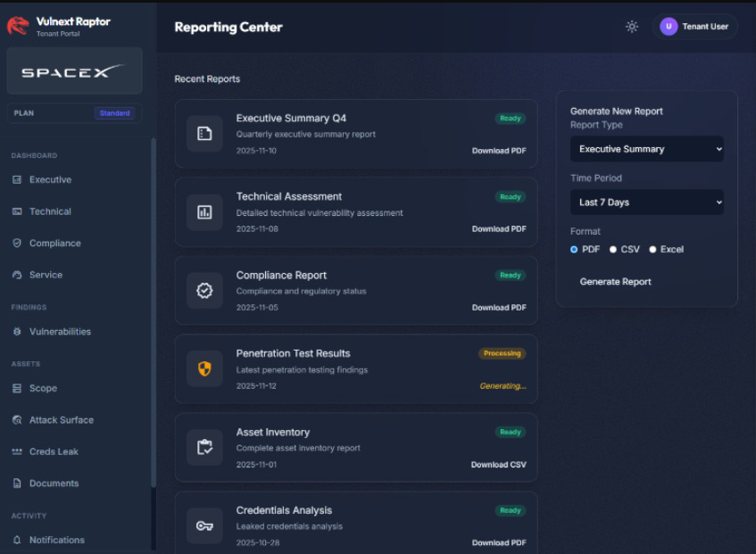This screenshot has width=756, height=554.
Task: Download PDF for Credentials Analysis
Action: [499, 542]
